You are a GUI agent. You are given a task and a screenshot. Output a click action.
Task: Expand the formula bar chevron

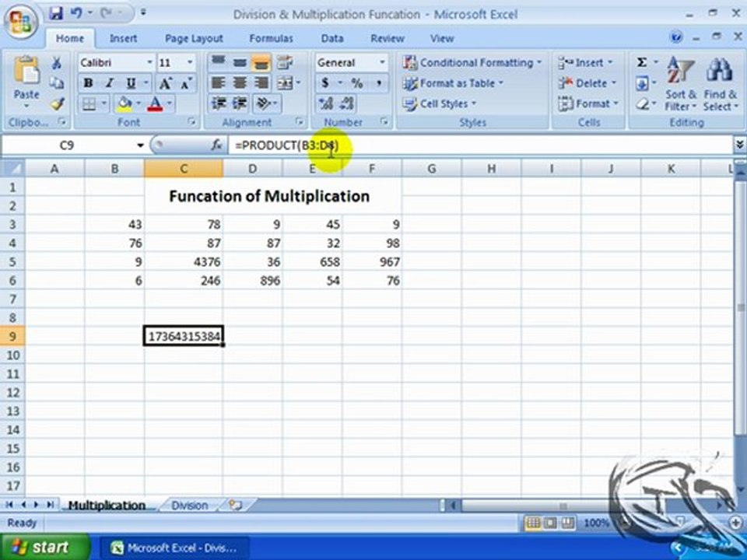[739, 145]
